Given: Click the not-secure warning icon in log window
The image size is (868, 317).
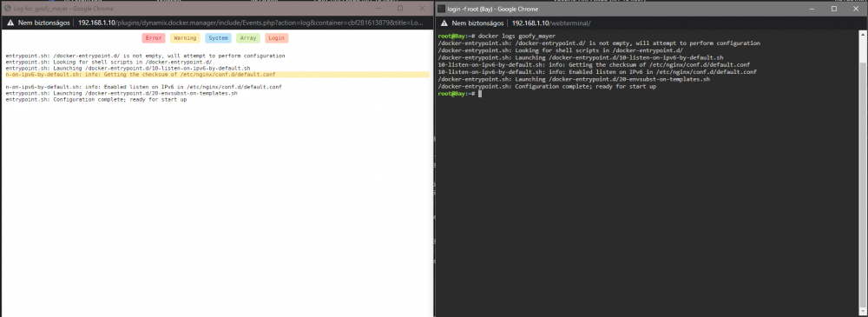Looking at the screenshot, I should pyautogui.click(x=10, y=23).
